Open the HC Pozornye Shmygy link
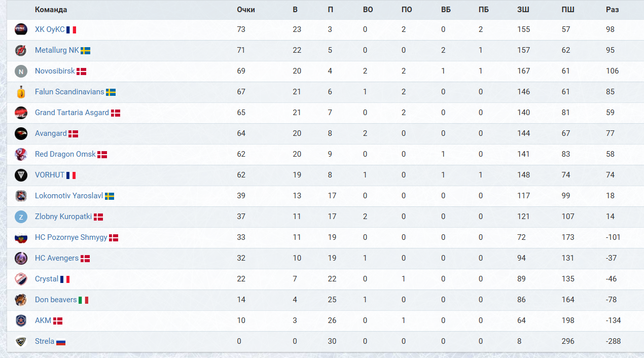This screenshot has height=358, width=644. pos(71,237)
